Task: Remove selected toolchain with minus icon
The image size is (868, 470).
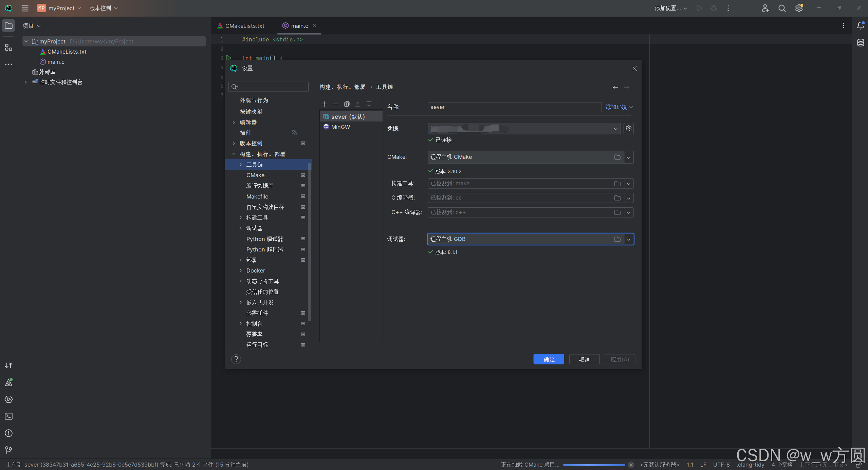Action: (335, 104)
